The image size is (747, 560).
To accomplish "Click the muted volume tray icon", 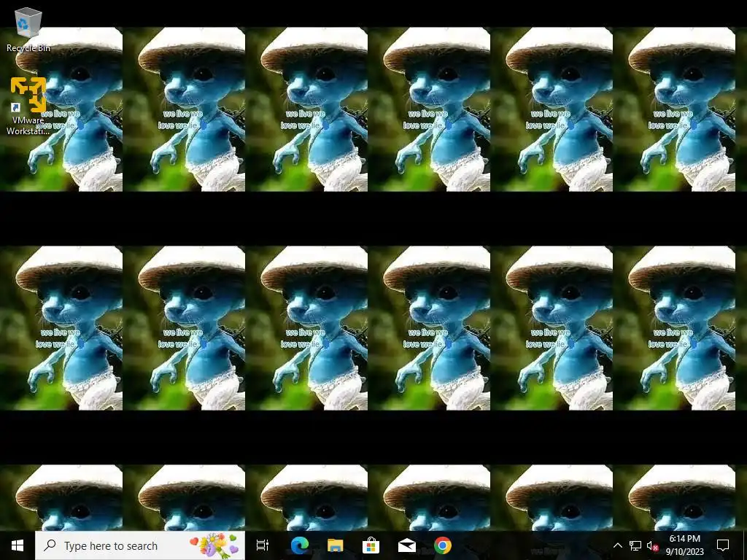I will pyautogui.click(x=652, y=545).
